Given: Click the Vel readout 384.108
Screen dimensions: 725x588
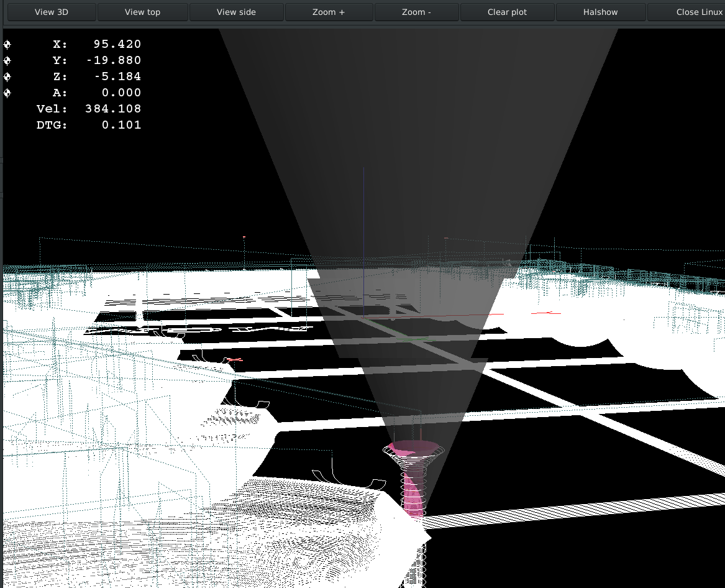Looking at the screenshot, I should pos(113,109).
